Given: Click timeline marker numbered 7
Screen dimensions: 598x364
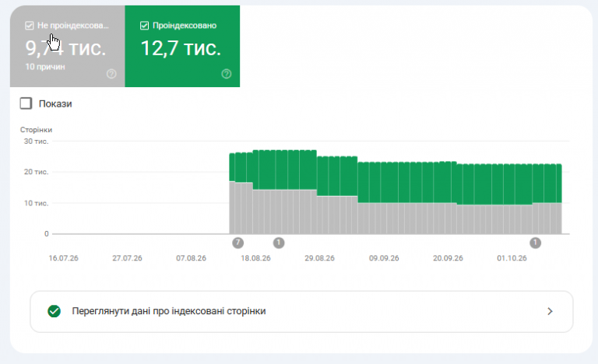Looking at the screenshot, I should 238,243.
